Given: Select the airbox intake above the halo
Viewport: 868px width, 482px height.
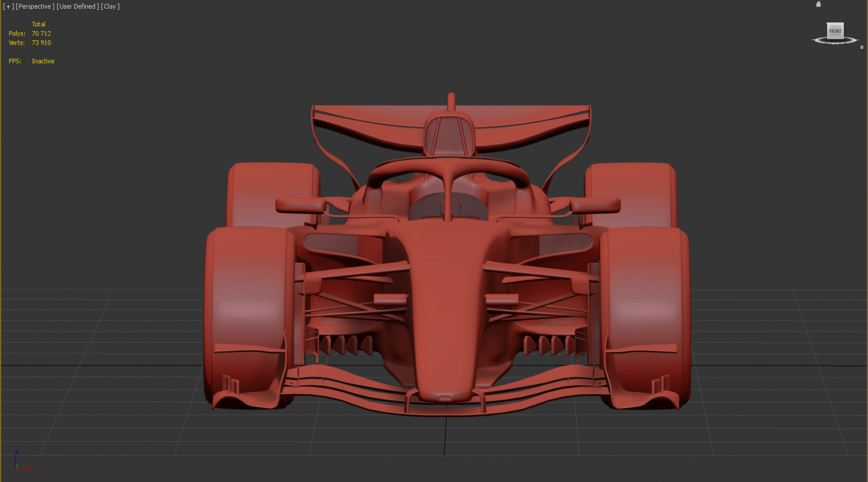Looking at the screenshot, I should [x=450, y=133].
